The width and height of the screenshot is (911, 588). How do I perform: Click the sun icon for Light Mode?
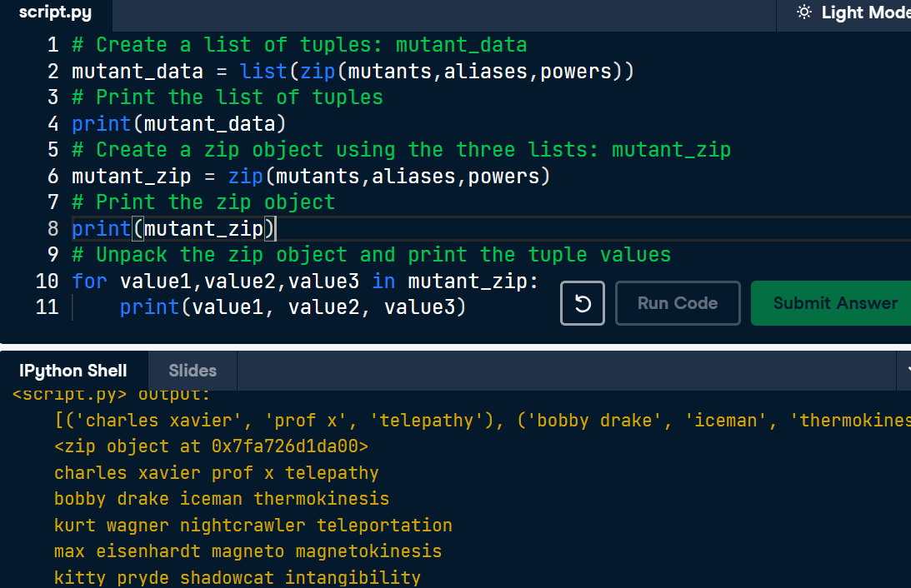804,12
